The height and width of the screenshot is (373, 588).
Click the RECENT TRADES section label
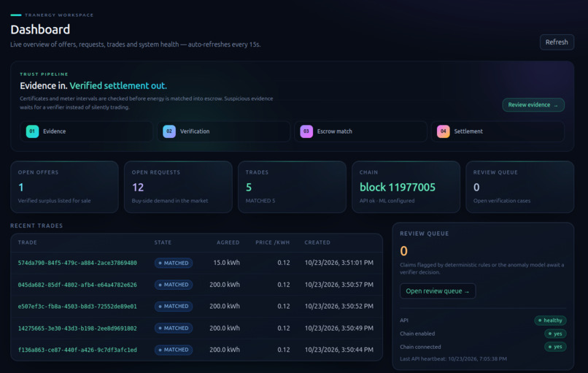(36, 226)
